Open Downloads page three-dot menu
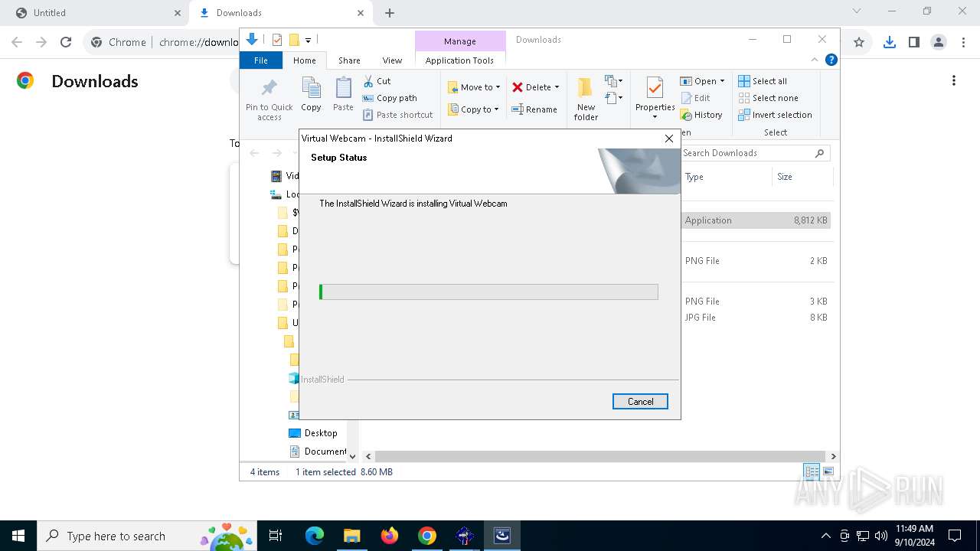 point(954,80)
